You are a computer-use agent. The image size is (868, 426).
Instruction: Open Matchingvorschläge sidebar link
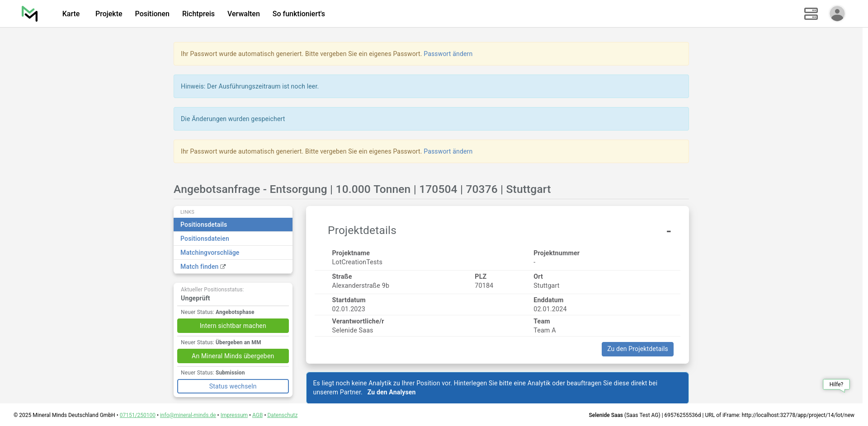(210, 253)
